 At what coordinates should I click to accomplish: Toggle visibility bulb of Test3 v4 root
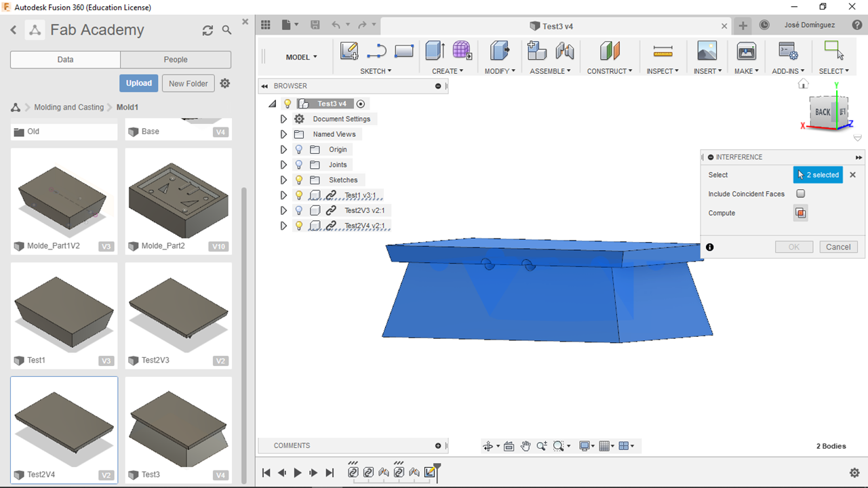tap(288, 104)
